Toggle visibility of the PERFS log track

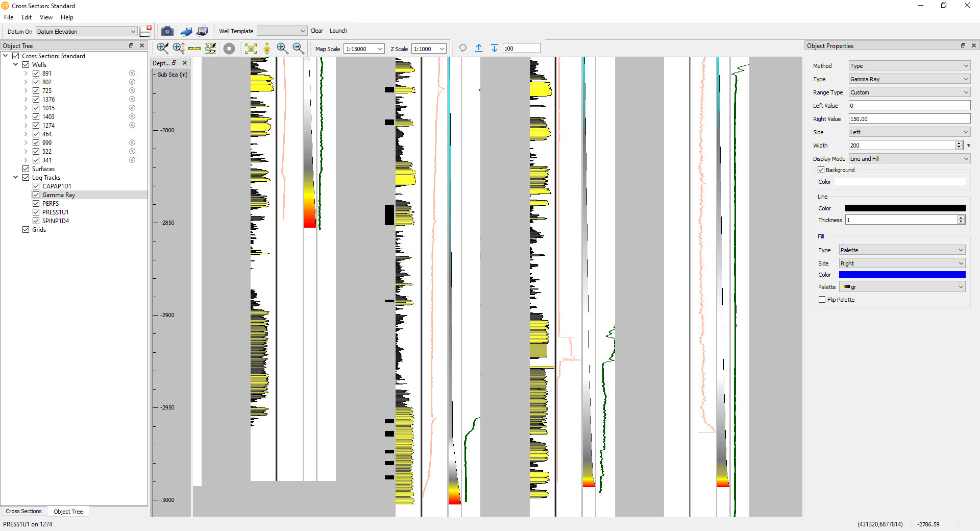pos(36,203)
